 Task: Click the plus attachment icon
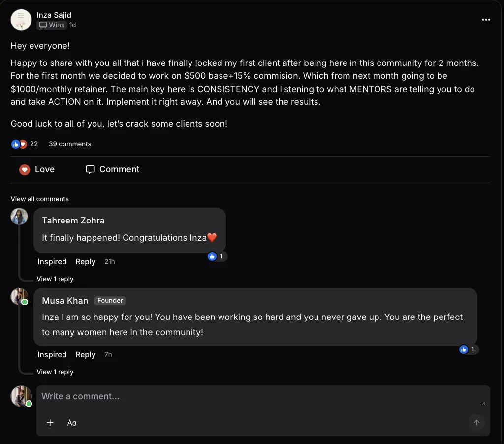pos(50,423)
